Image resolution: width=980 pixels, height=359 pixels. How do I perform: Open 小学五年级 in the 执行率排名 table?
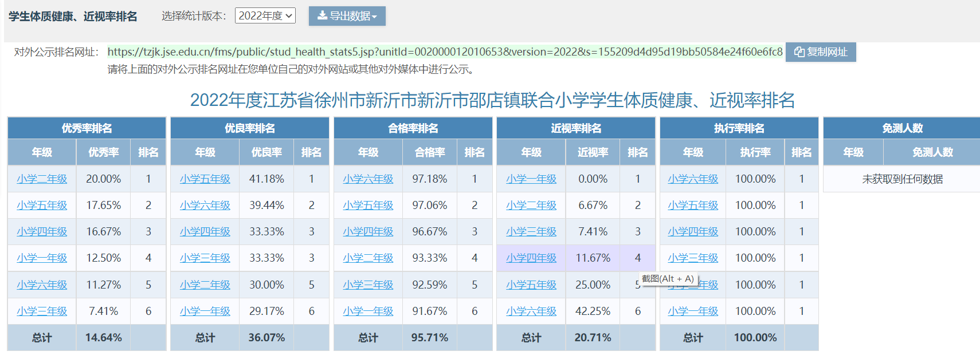(693, 205)
